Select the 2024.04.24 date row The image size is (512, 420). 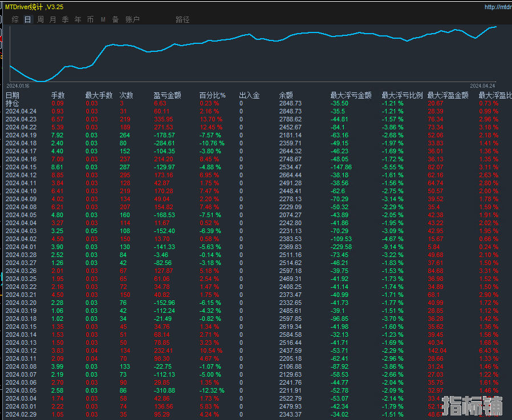(x=21, y=111)
